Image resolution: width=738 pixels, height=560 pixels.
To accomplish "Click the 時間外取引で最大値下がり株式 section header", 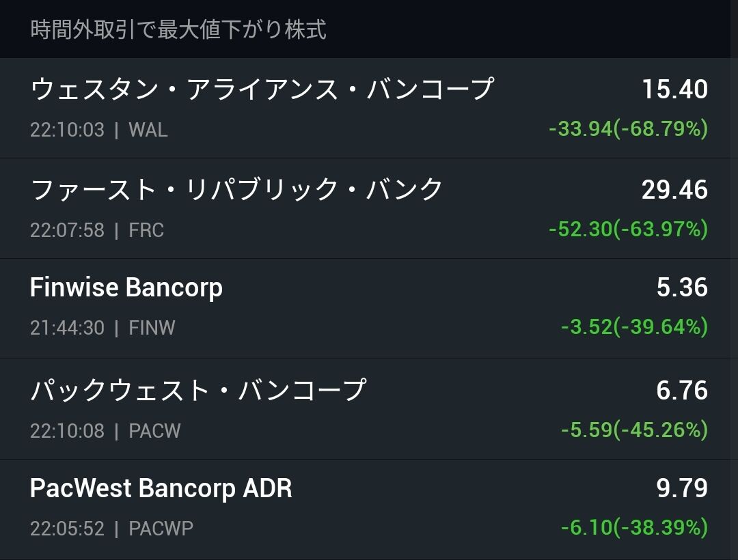I will (x=178, y=29).
